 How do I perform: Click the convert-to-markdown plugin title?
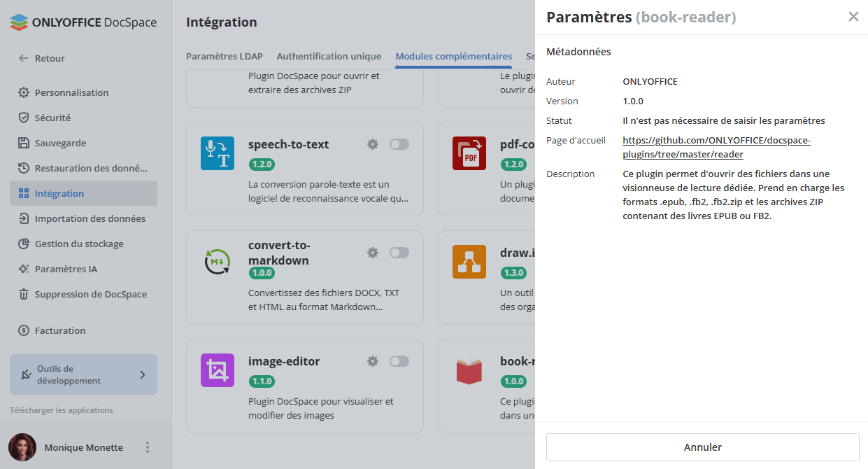[x=279, y=253]
